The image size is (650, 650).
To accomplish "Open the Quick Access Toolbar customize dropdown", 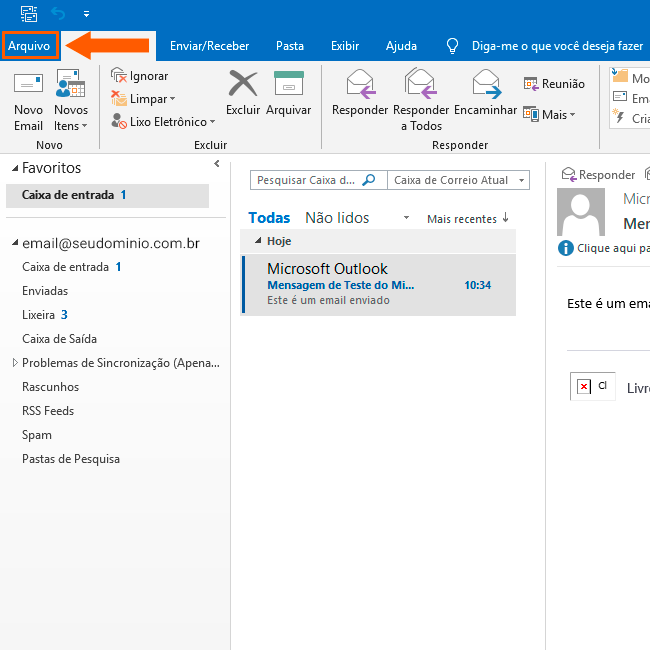I will [x=86, y=14].
